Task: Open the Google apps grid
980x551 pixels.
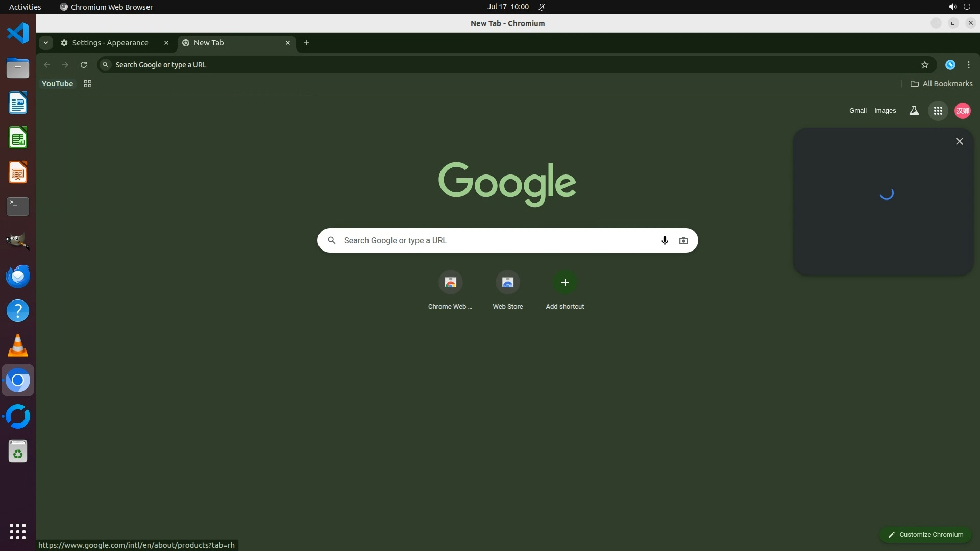Action: pyautogui.click(x=938, y=111)
